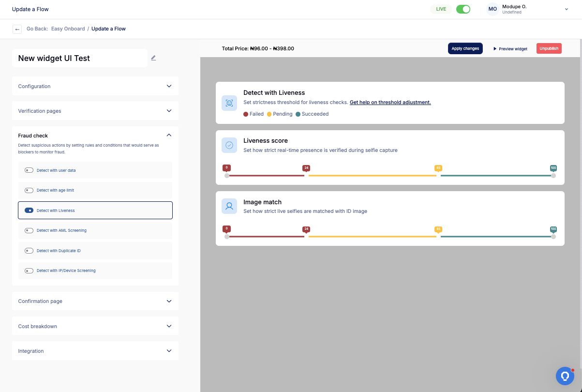Viewport: 582px width, 392px height.
Task: Open Get help on threshold adjustment link
Action: 390,103
